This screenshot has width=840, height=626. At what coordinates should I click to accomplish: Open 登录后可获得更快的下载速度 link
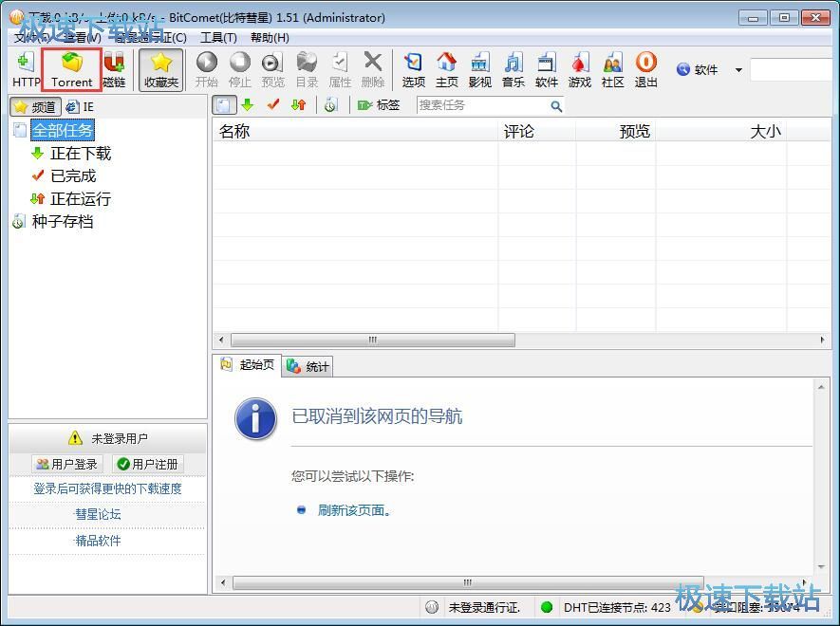(107, 488)
